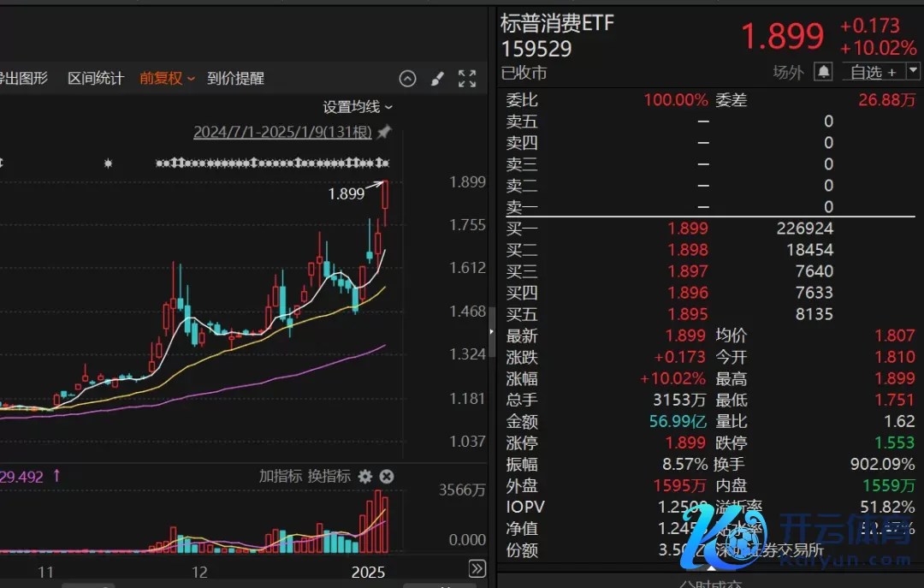Click the circled up-arrow collapse icon
924x588 pixels.
tap(408, 79)
